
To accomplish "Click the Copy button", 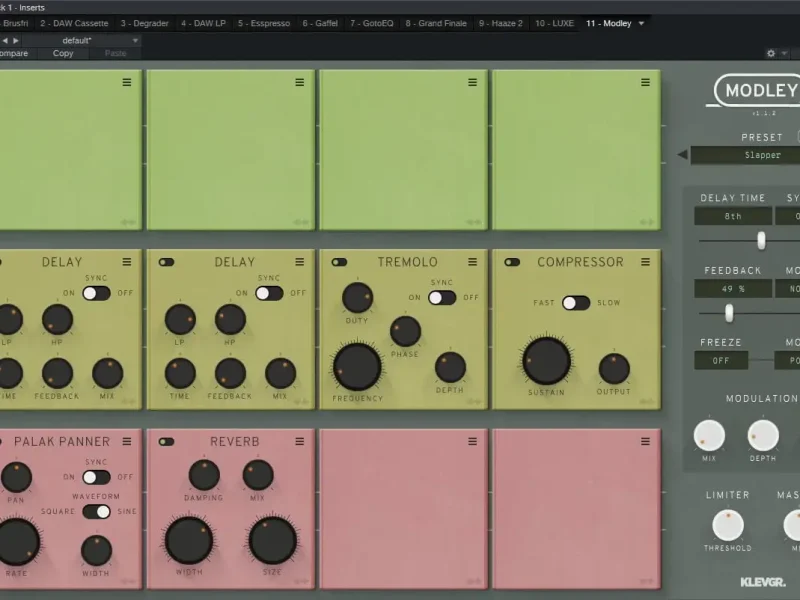I will pos(63,53).
